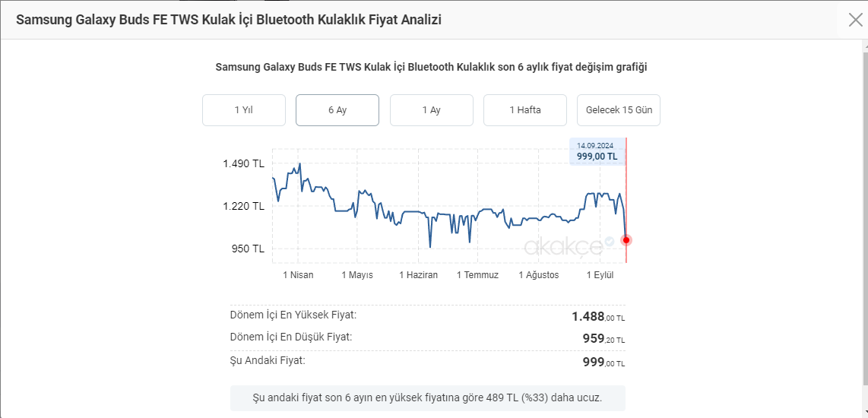Show the 1 Ay price chart
The height and width of the screenshot is (418, 868).
(431, 110)
